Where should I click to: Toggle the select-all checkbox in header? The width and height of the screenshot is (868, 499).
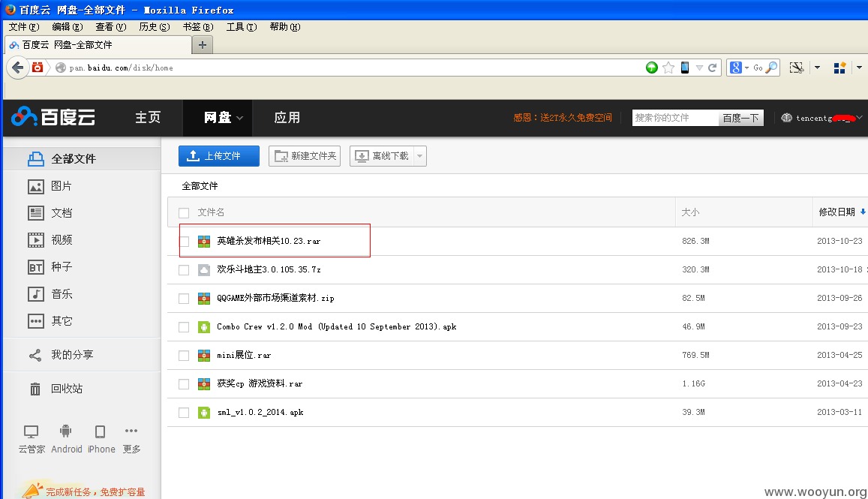click(184, 212)
